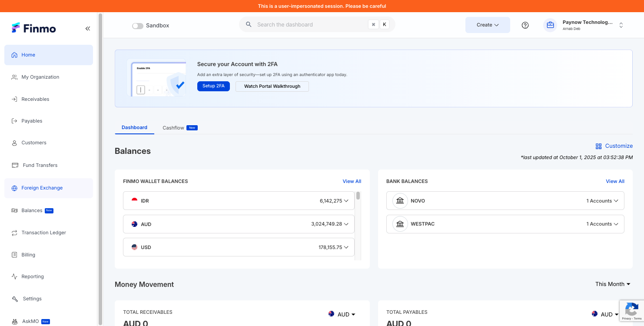Click Watch Portal Walkthrough button
Viewport: 644px width, 326px height.
coord(272,86)
